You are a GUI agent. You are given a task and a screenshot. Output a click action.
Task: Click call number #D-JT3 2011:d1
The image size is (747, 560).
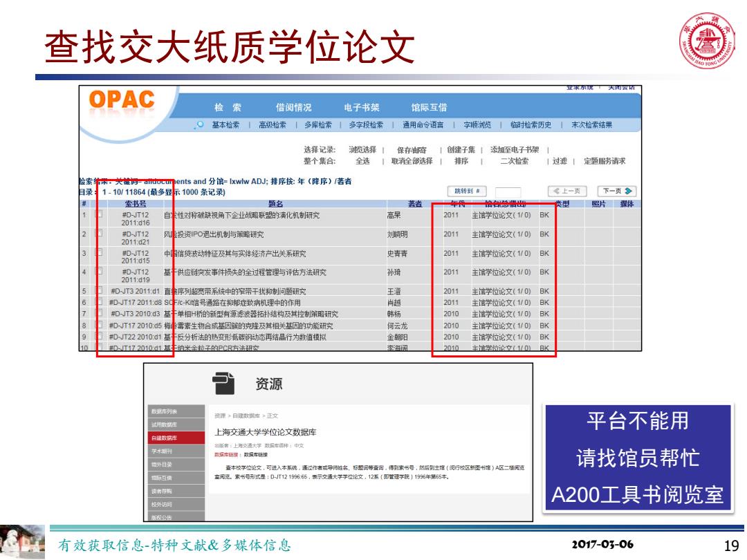(135, 291)
